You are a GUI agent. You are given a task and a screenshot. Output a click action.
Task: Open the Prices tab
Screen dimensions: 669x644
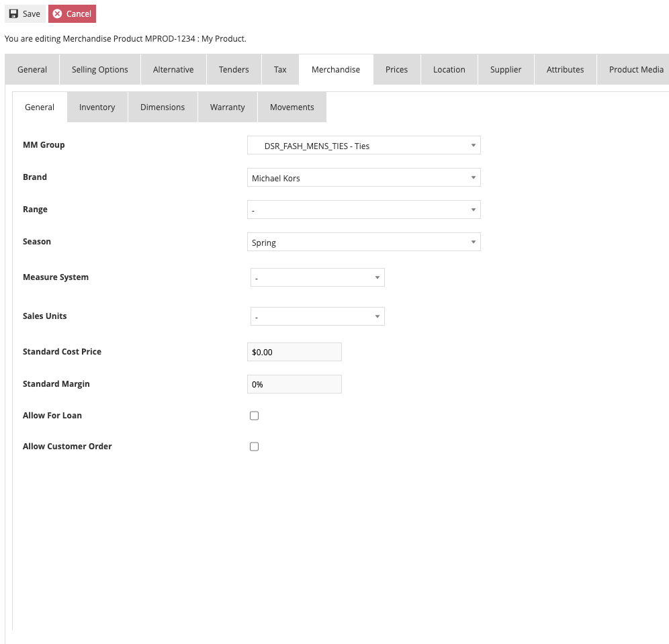tap(397, 70)
